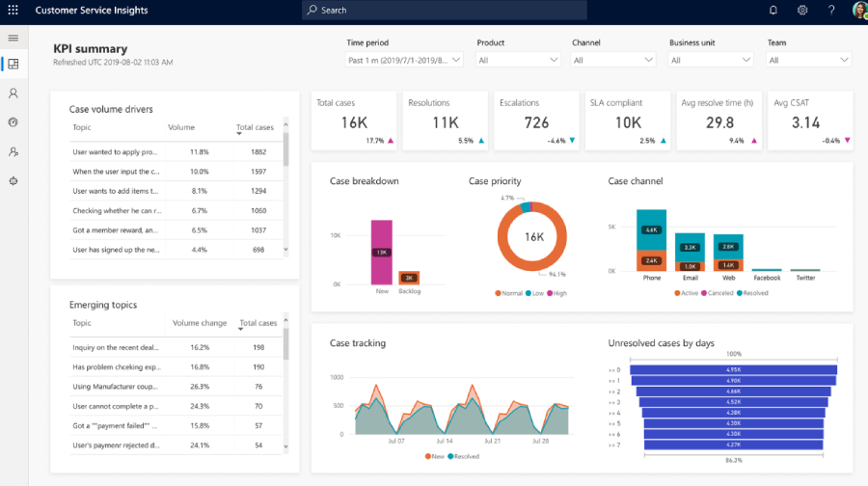Select the Escalations 726 card
Image resolution: width=868 pixels, height=486 pixels.
[x=536, y=121]
